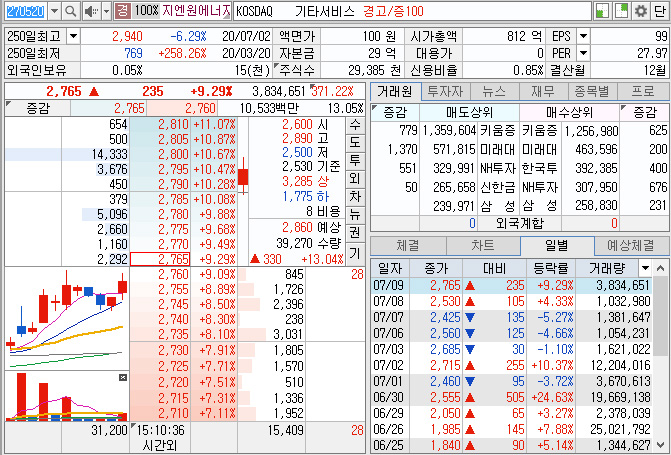Click the lower limit price 1,775 하

coord(305,196)
